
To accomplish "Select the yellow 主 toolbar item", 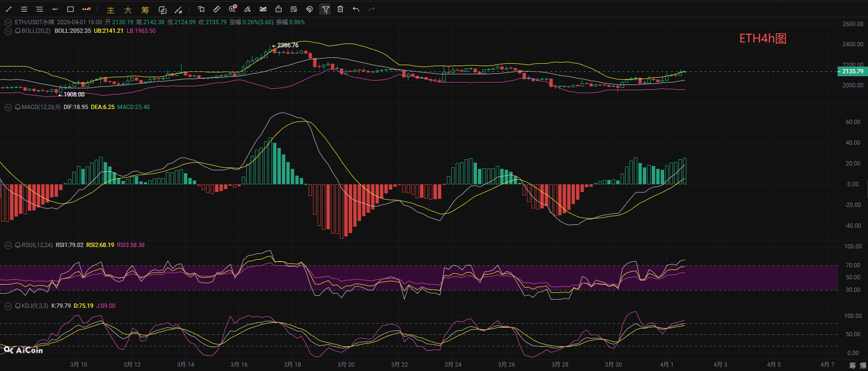I will [x=111, y=10].
